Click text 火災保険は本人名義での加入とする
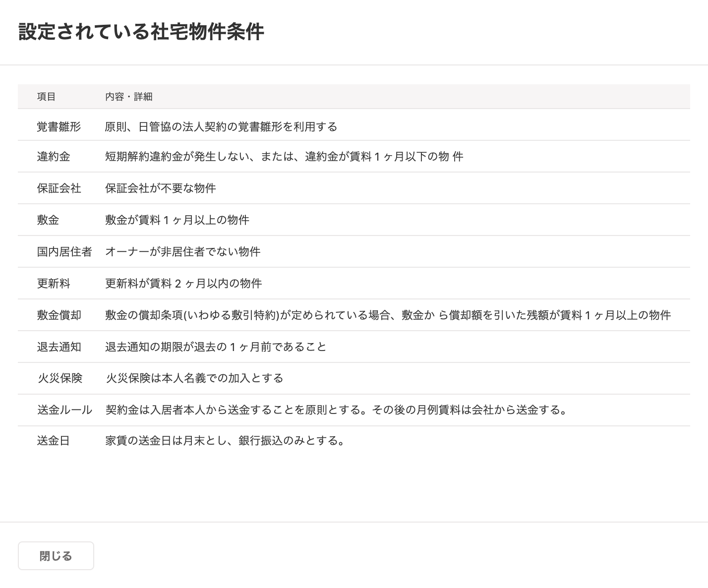The width and height of the screenshot is (708, 588). pyautogui.click(x=195, y=378)
